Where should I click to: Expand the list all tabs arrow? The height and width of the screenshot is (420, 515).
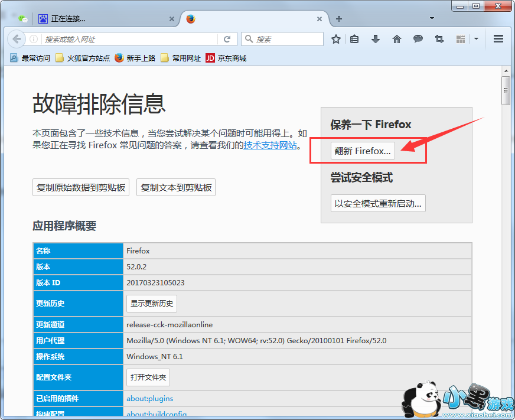coord(432,18)
